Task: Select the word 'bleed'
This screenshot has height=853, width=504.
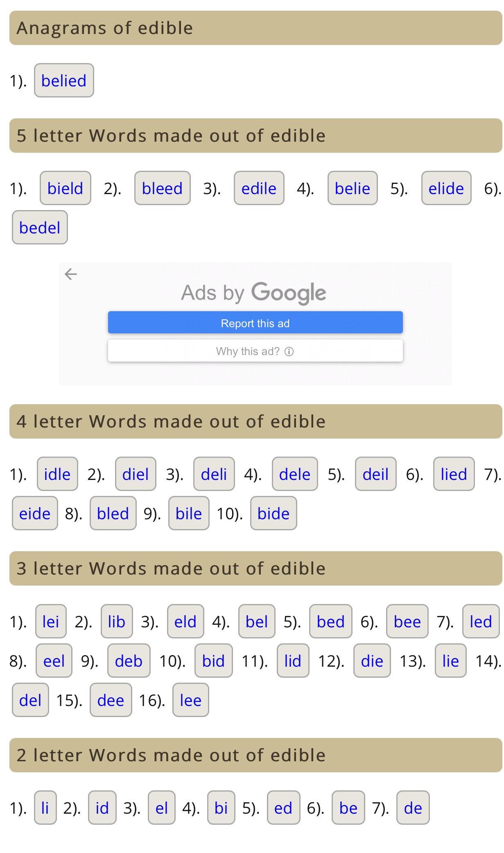Action: 162,188
